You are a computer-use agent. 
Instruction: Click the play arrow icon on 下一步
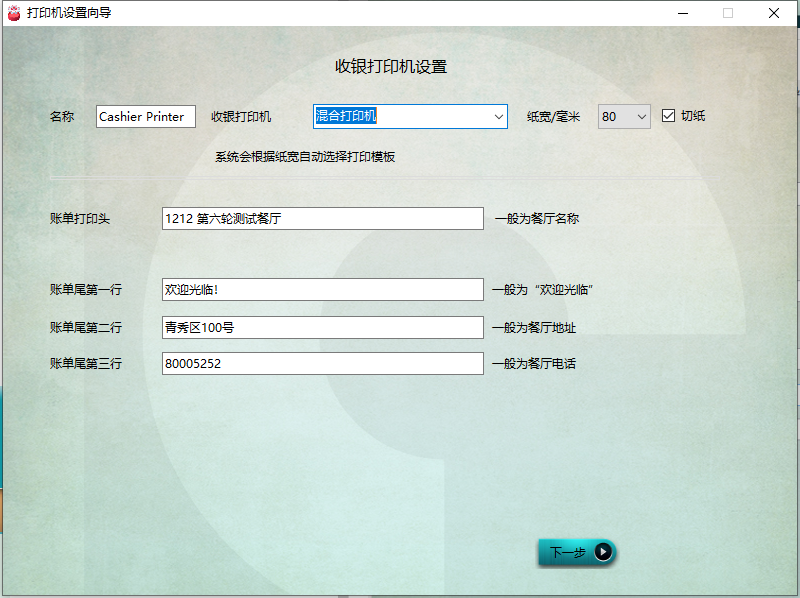(602, 552)
